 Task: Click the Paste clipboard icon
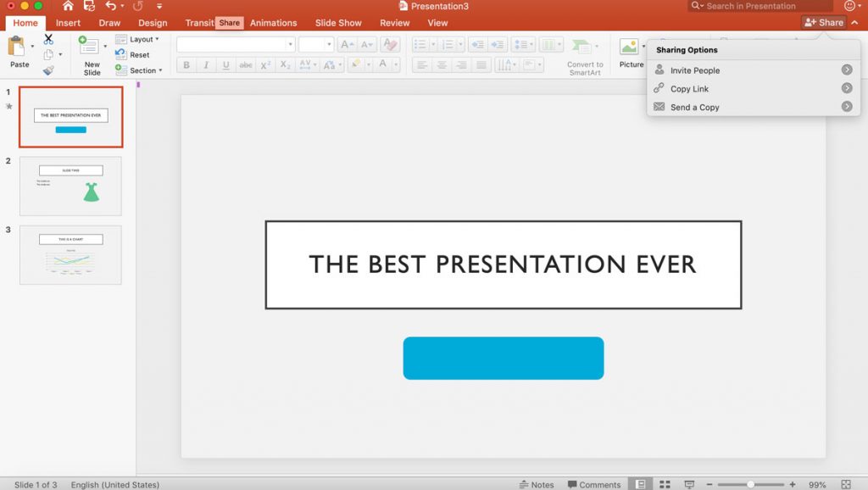coord(17,47)
